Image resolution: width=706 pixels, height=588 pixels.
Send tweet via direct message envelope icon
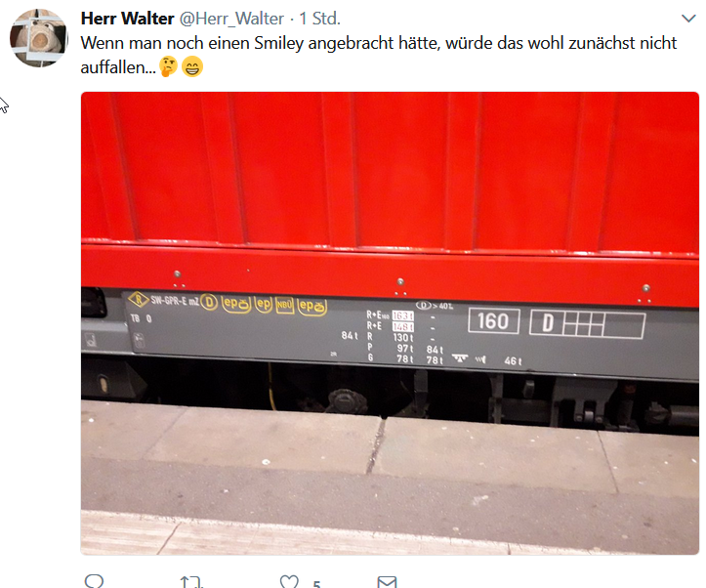click(387, 582)
